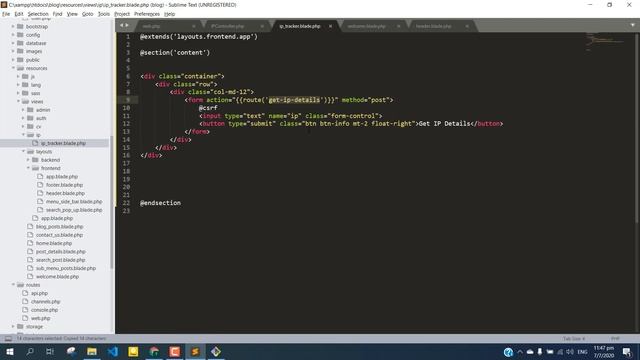This screenshot has height=360, width=640.
Task: Switch to the IPController.php tab
Action: 227,26
